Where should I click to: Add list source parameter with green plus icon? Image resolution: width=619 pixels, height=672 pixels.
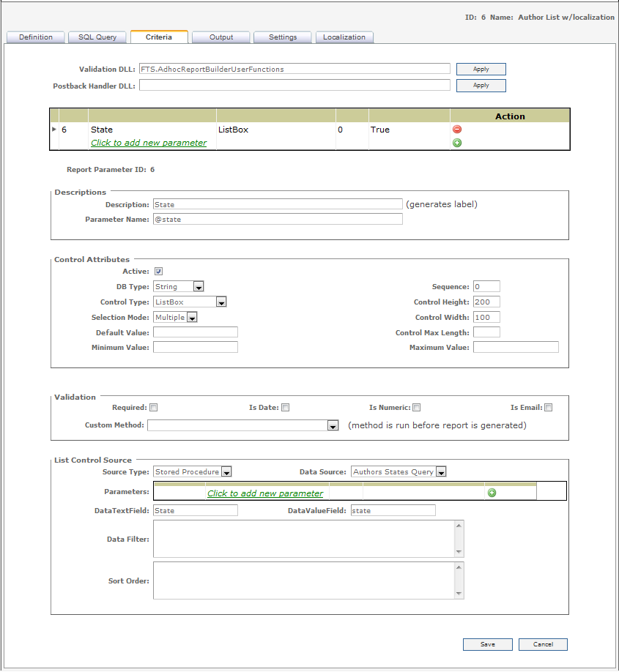[x=492, y=493]
